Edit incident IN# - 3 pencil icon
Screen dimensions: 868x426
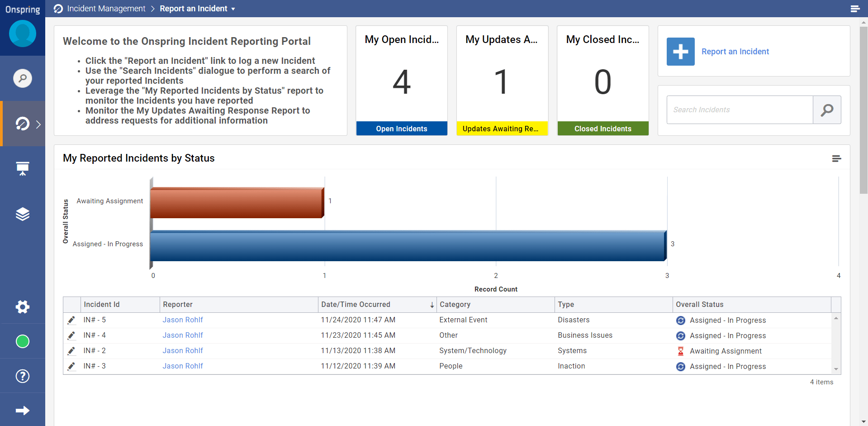71,366
